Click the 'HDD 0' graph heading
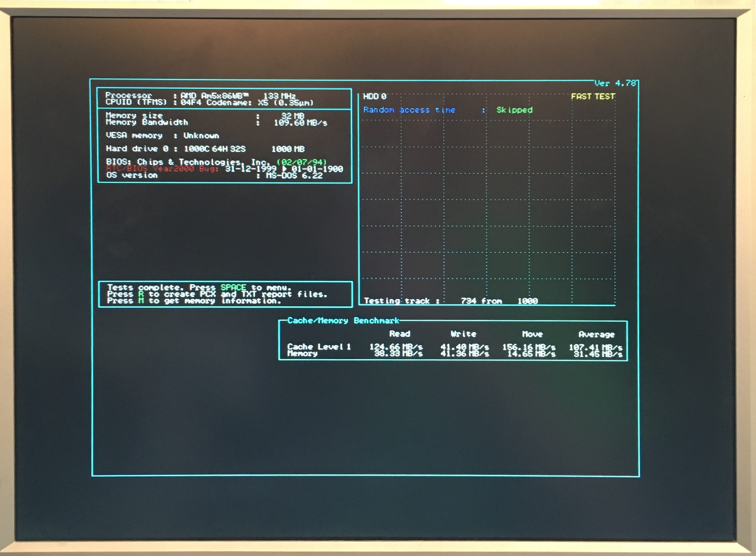756x556 pixels. pyautogui.click(x=375, y=97)
